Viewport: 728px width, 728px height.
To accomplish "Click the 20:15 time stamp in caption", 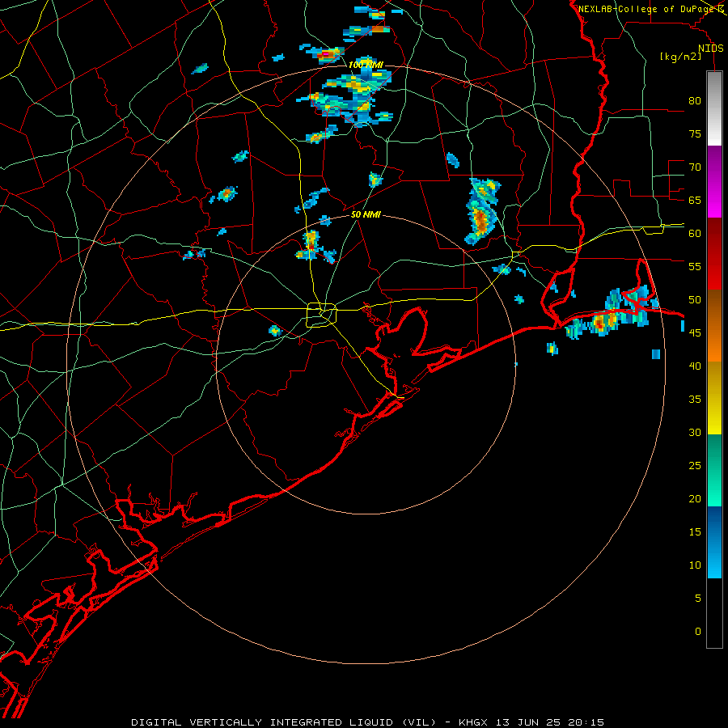I will [585, 722].
